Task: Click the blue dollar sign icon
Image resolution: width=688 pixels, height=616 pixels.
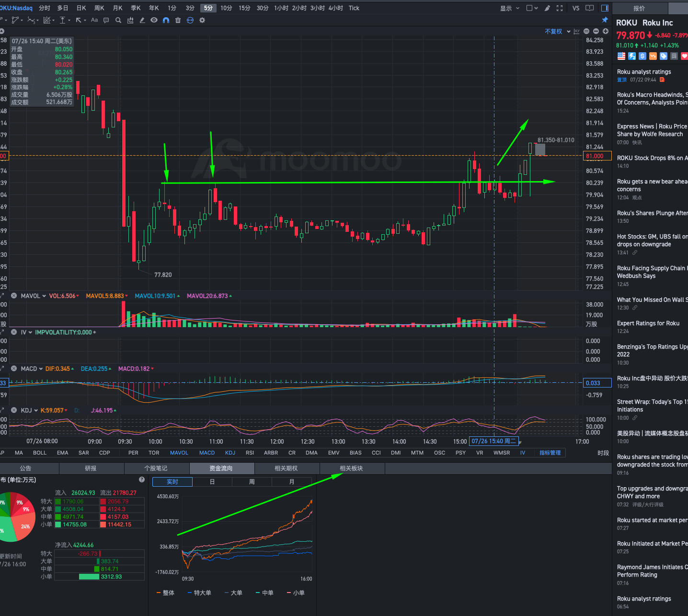Action: click(642, 56)
